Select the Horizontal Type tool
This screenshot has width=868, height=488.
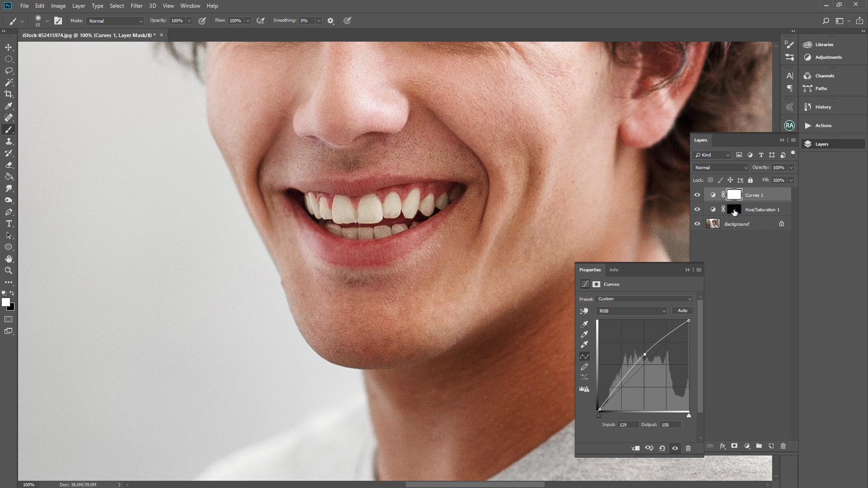pyautogui.click(x=9, y=224)
